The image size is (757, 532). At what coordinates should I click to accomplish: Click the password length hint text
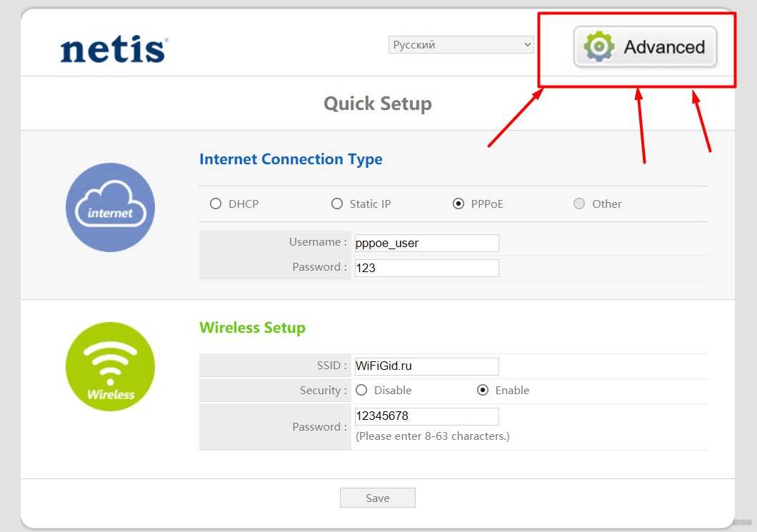click(432, 436)
